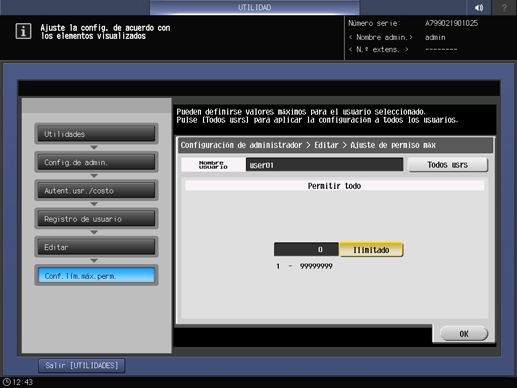517x388 pixels.
Task: Go to Config. de admin. level
Action: click(96, 162)
